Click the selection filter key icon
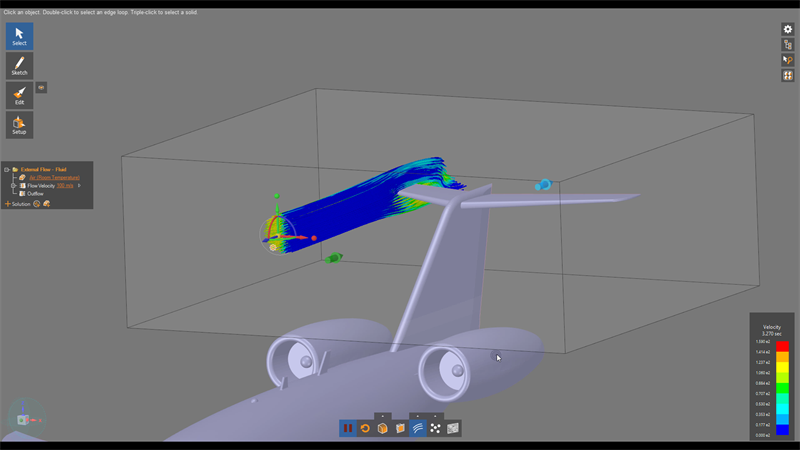This screenshot has width=800, height=450. pos(788,61)
